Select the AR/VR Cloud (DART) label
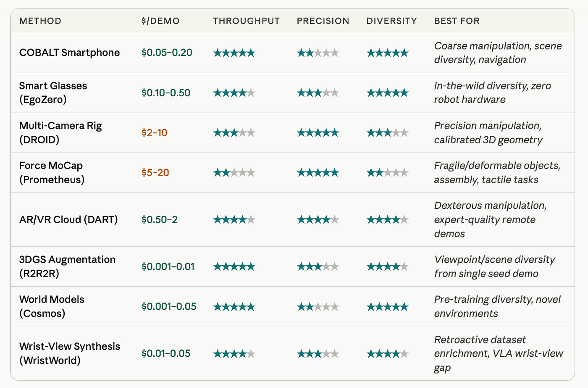 point(68,219)
